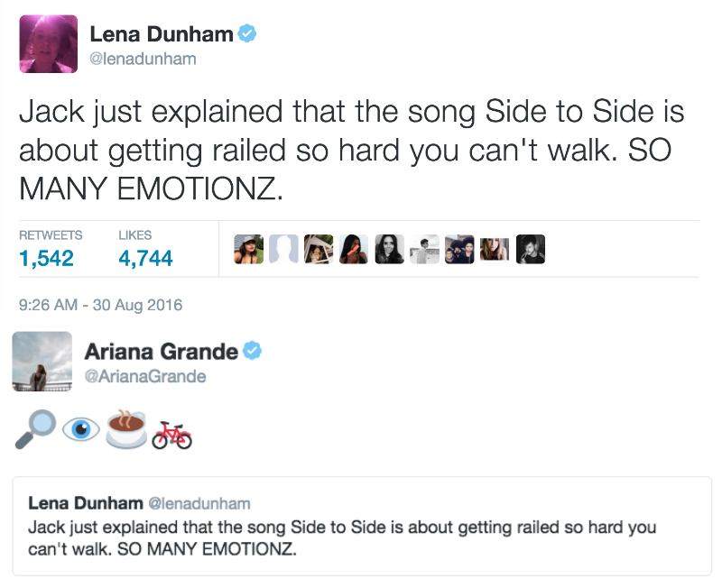This screenshot has height=588, width=722.
Task: Click the hot coffee cup emoji
Action: pos(126,428)
